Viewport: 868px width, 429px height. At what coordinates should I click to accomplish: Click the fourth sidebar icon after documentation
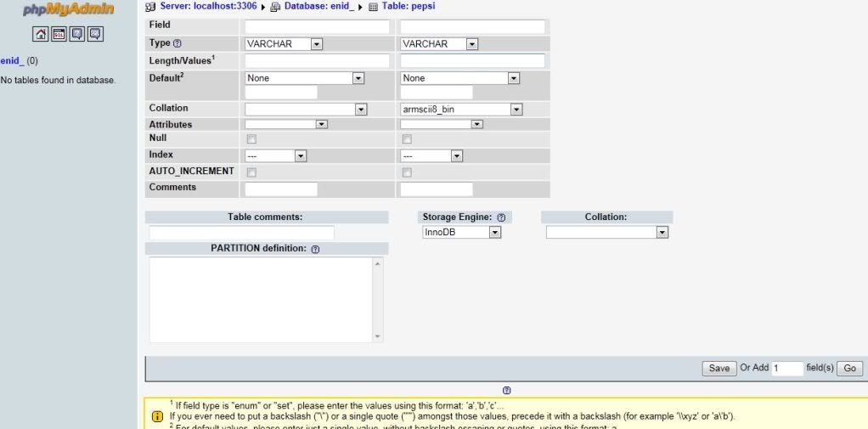[x=95, y=34]
